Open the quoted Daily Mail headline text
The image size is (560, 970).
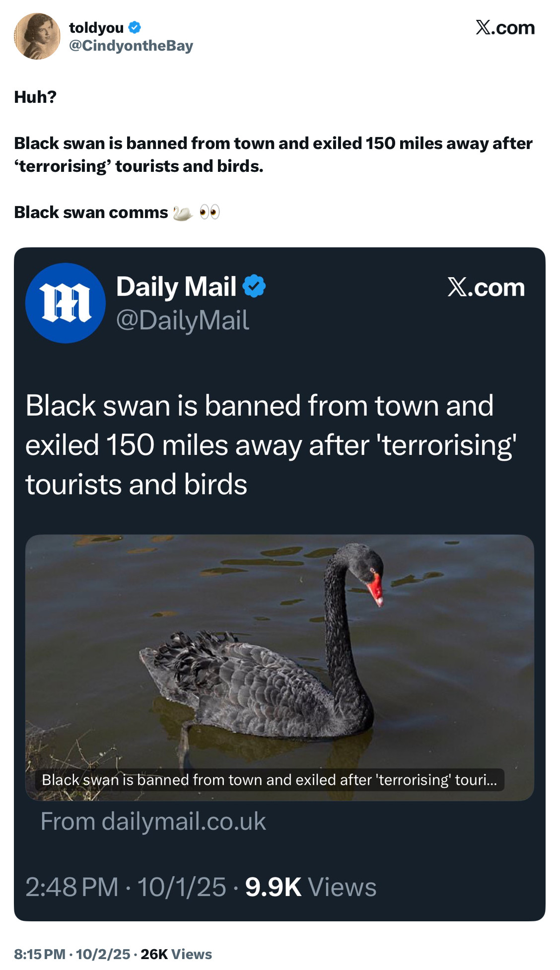(271, 445)
